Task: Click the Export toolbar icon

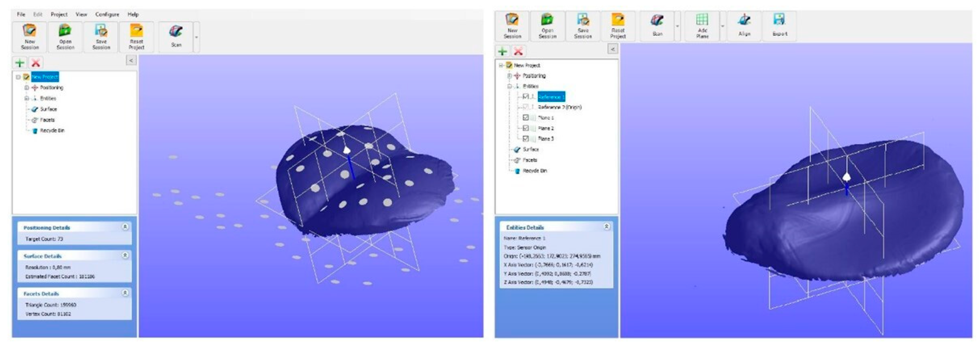Action: 779,26
